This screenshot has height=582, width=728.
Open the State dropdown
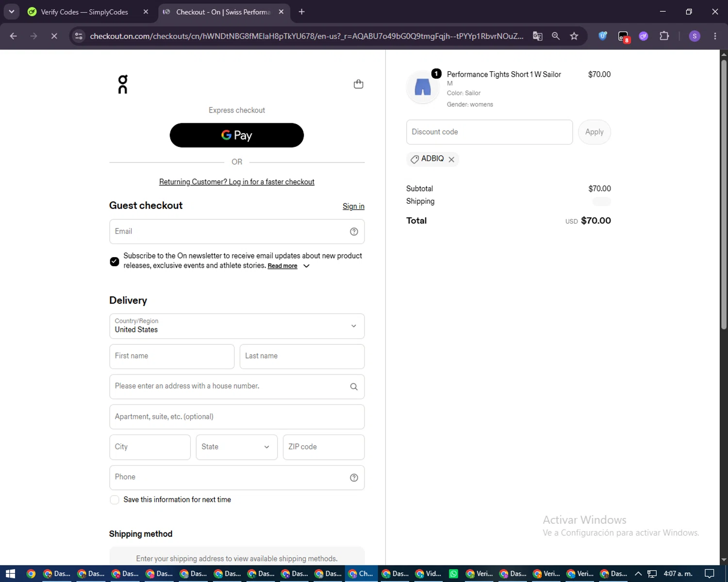click(236, 447)
